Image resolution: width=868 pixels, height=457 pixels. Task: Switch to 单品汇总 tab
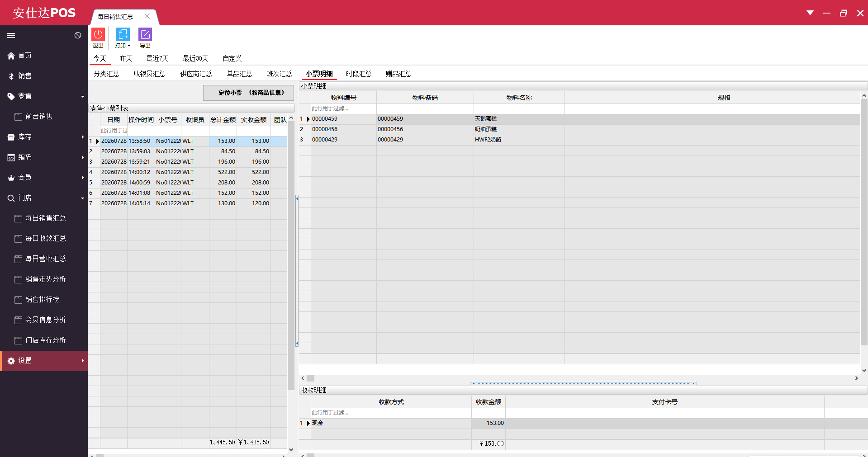point(239,74)
